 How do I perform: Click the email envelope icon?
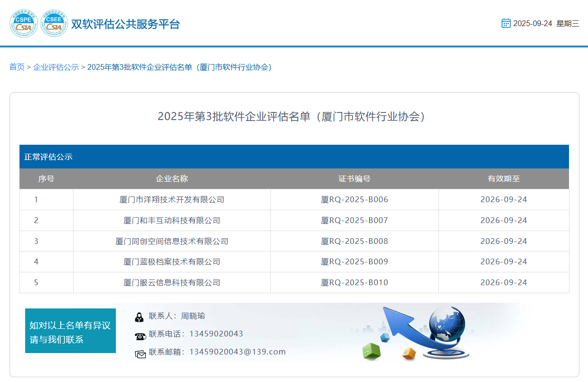point(140,354)
